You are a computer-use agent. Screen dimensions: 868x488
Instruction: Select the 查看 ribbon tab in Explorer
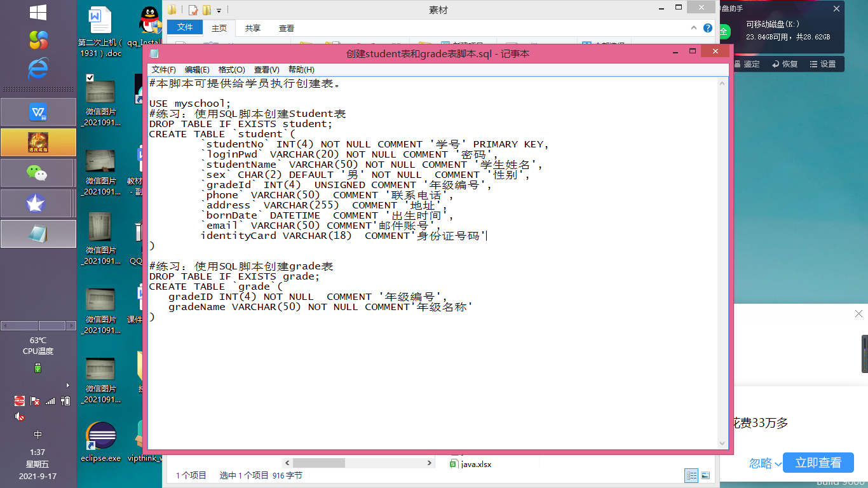pos(287,28)
